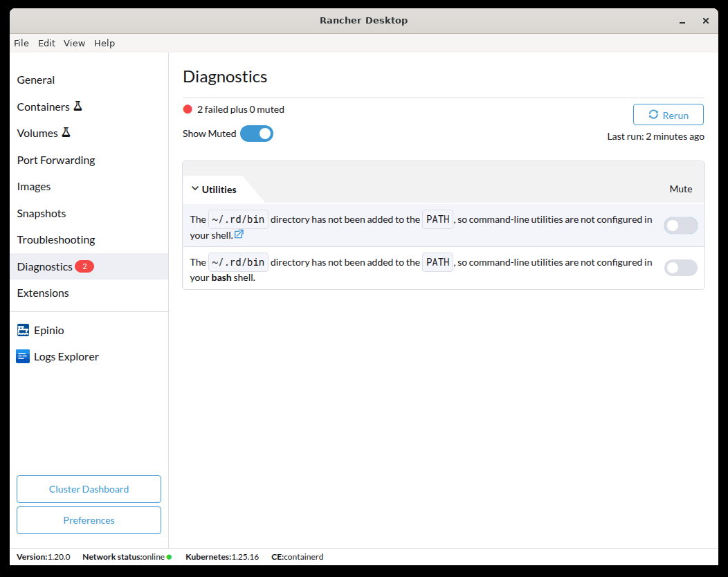
Task: Open the Help menu
Action: click(104, 43)
